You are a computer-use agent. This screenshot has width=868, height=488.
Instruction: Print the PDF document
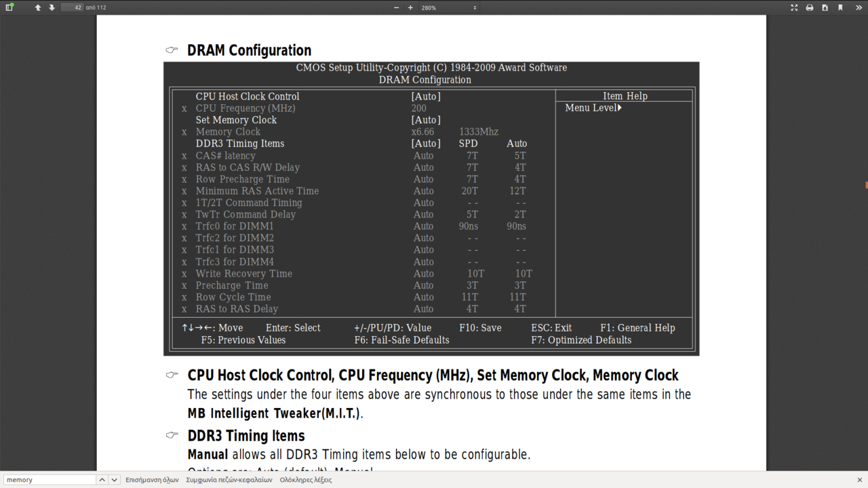(809, 7)
